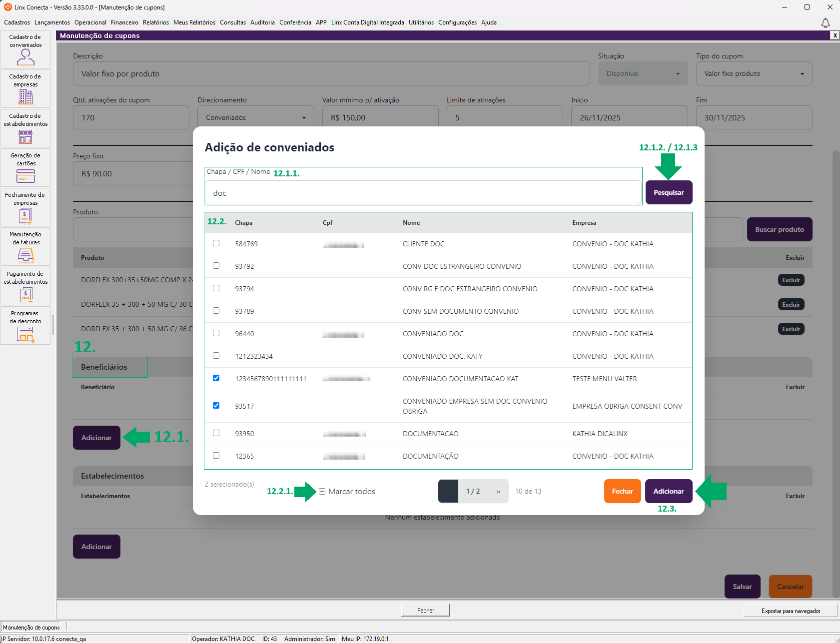Click the Chapa / CPF / Nome search field
Viewport: 840px width, 643px height.
pos(423,193)
